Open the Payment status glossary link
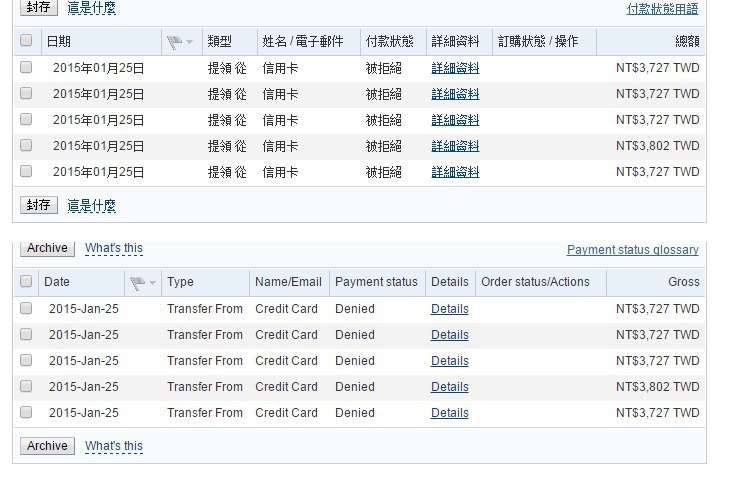Viewport: 732px width, 484px height. point(632,250)
